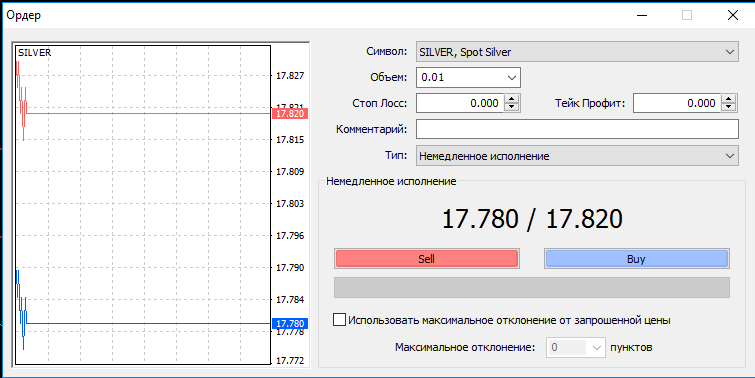The width and height of the screenshot is (755, 378).
Task: Click the Тейк Профит label
Action: (590, 103)
